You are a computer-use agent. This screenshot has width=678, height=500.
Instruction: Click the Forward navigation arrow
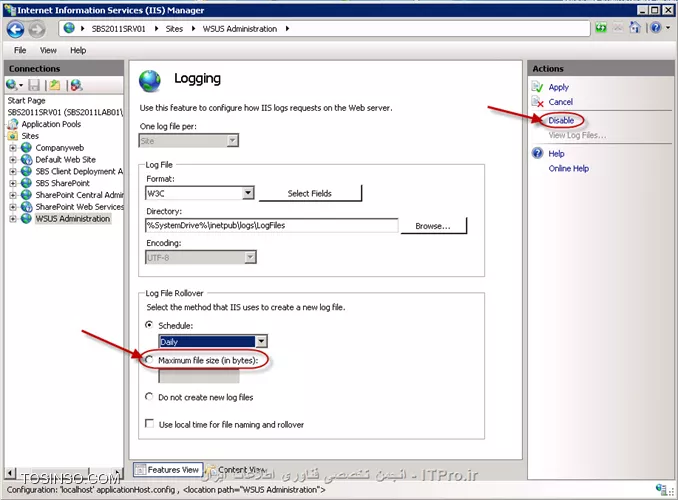coord(37,29)
